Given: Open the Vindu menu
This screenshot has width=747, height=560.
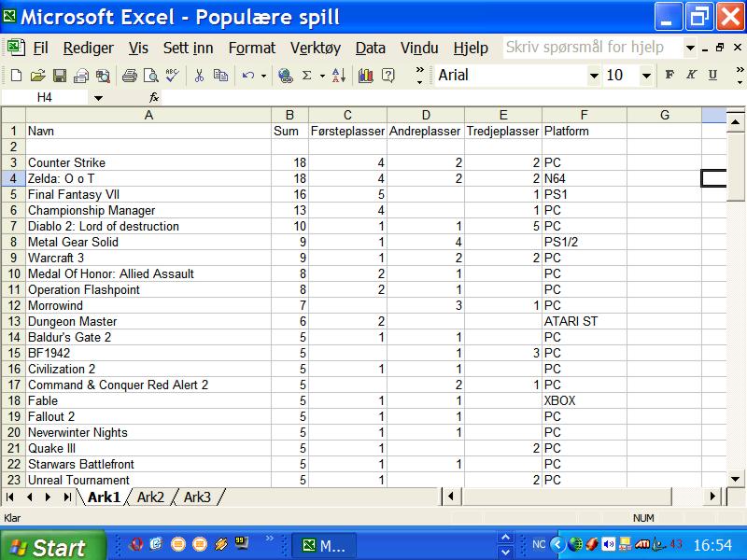Looking at the screenshot, I should tap(419, 48).
